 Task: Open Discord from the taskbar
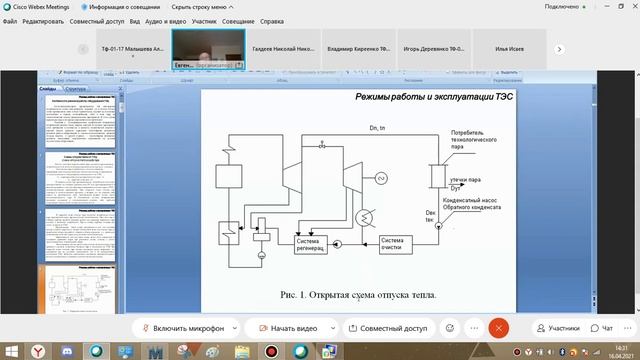click(67, 351)
